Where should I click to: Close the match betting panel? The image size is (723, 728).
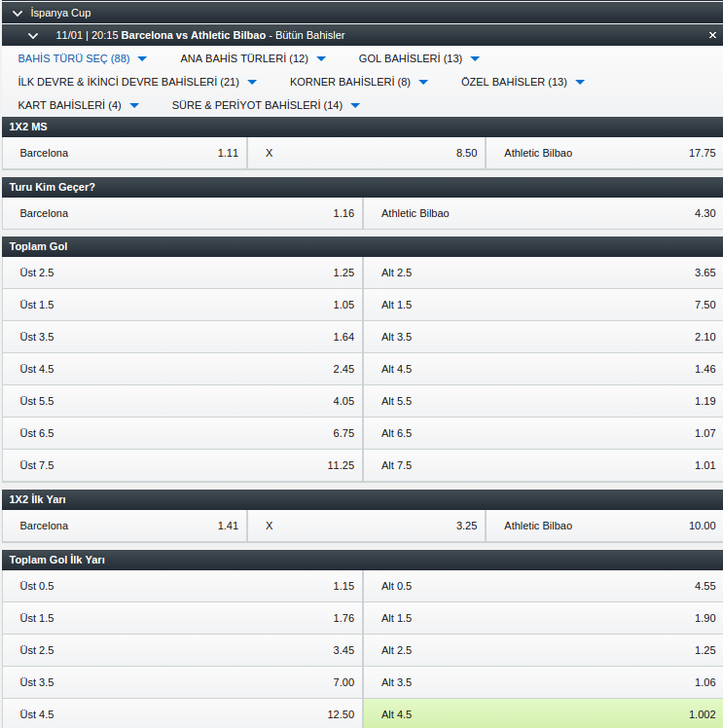point(712,35)
